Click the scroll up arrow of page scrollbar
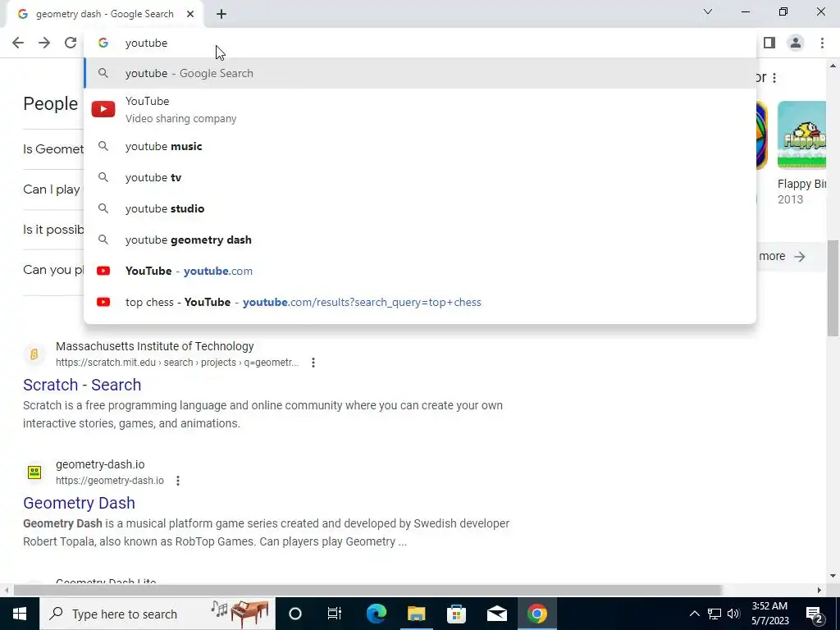Screen dimensions: 840x630 click(x=833, y=66)
